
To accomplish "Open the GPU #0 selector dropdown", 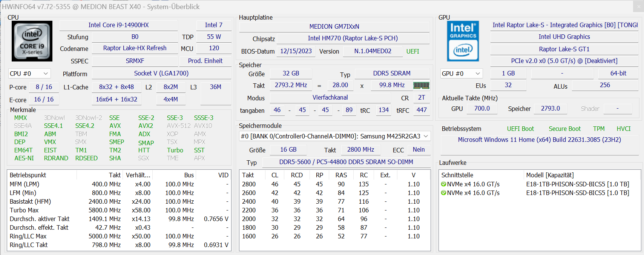I will pyautogui.click(x=462, y=74).
